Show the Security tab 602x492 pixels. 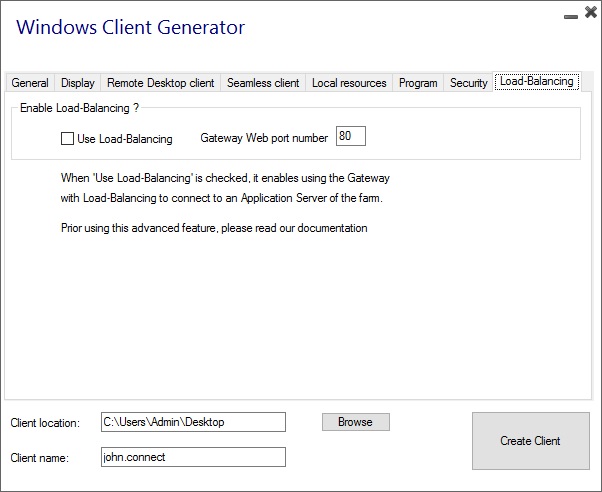pos(468,83)
